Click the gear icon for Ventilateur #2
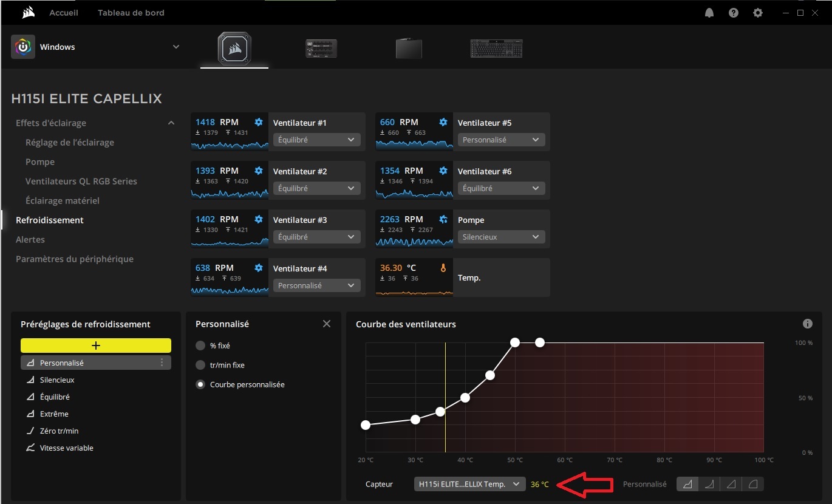The height and width of the screenshot is (504, 832). click(x=259, y=171)
